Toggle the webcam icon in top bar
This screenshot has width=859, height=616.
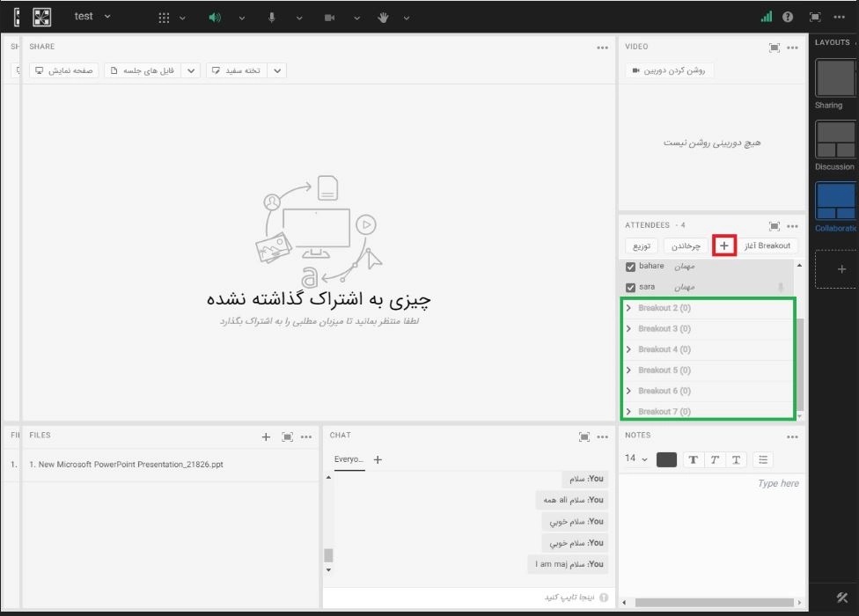point(329,18)
